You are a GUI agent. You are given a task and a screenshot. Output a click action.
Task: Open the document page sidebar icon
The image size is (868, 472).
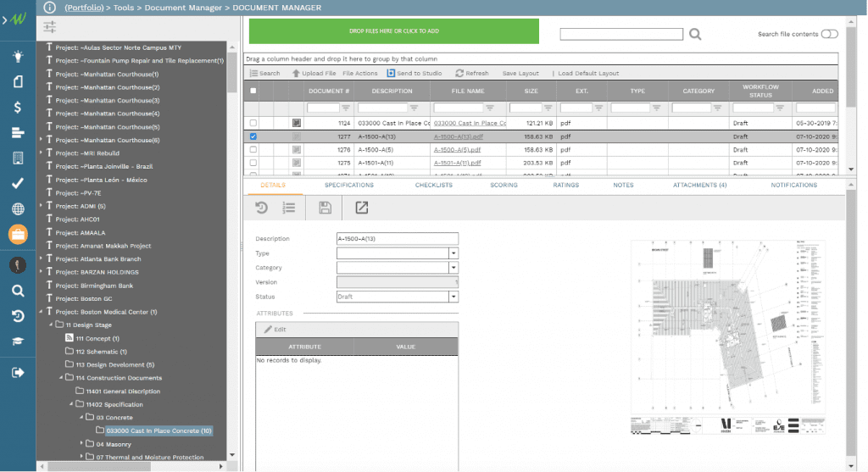18,82
